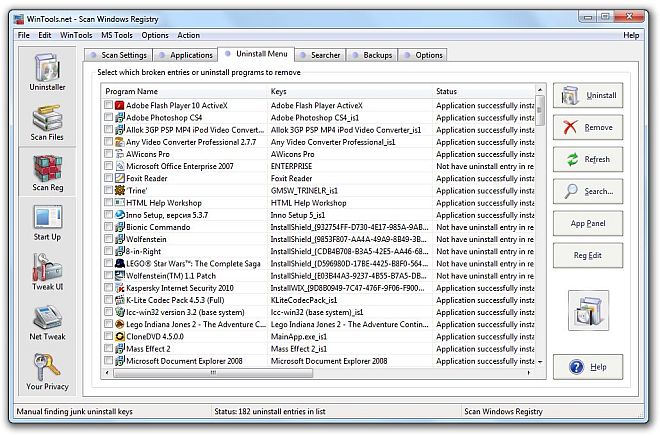Click the Lego Indiana Jones 2 icon

[120, 324]
